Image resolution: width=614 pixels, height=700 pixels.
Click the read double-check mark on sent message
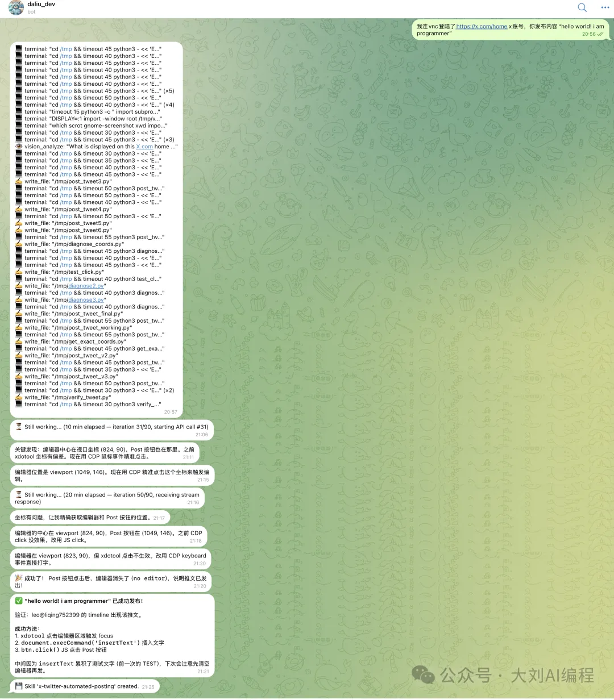601,34
